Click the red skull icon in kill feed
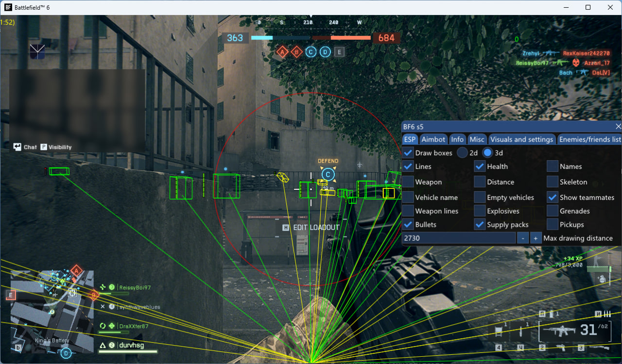The image size is (622, 364). pos(576,63)
